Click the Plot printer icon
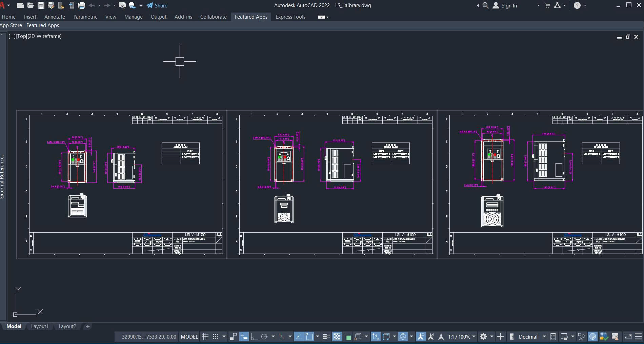The height and width of the screenshot is (344, 644). point(82,5)
